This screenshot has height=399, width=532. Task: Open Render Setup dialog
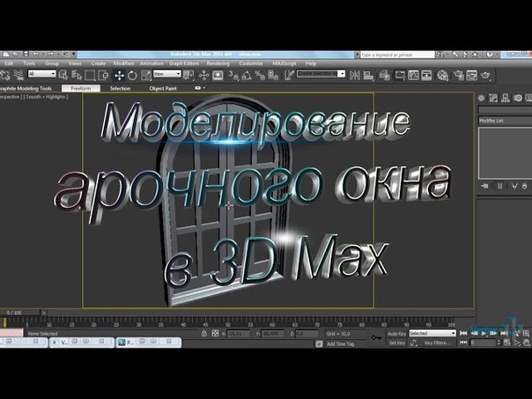tap(459, 75)
